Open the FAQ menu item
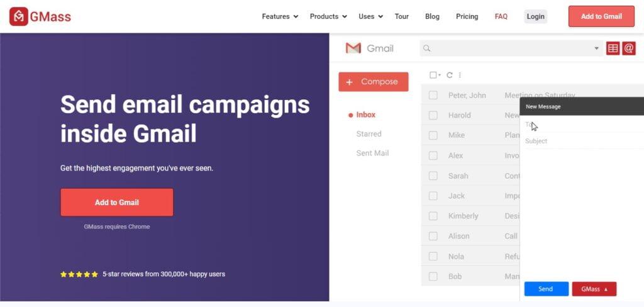Screen dimensions: 644x307 (501, 16)
